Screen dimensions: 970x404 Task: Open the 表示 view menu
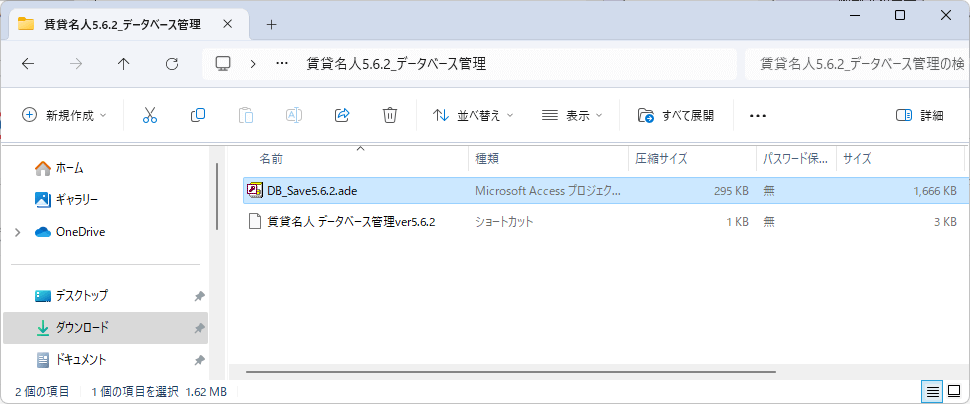[x=572, y=115]
